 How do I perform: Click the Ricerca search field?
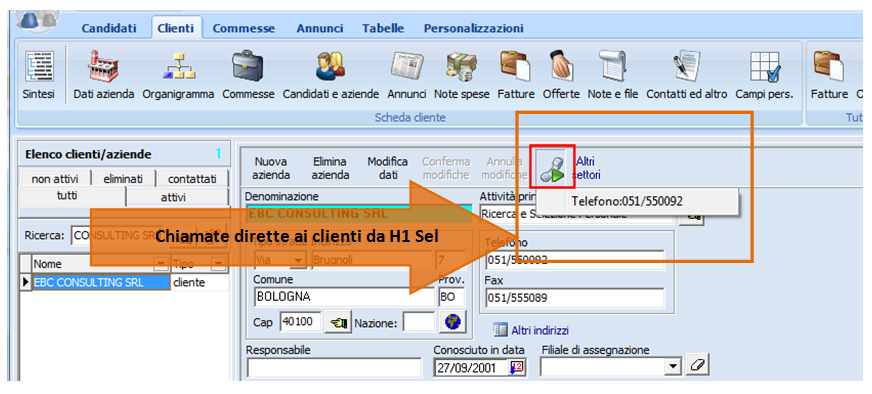(x=118, y=235)
